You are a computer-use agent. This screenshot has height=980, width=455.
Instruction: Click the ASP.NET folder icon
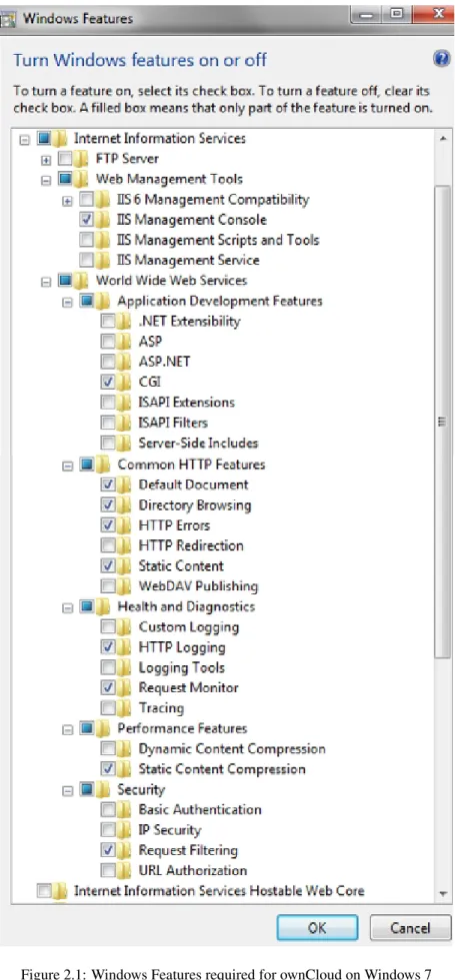125,362
